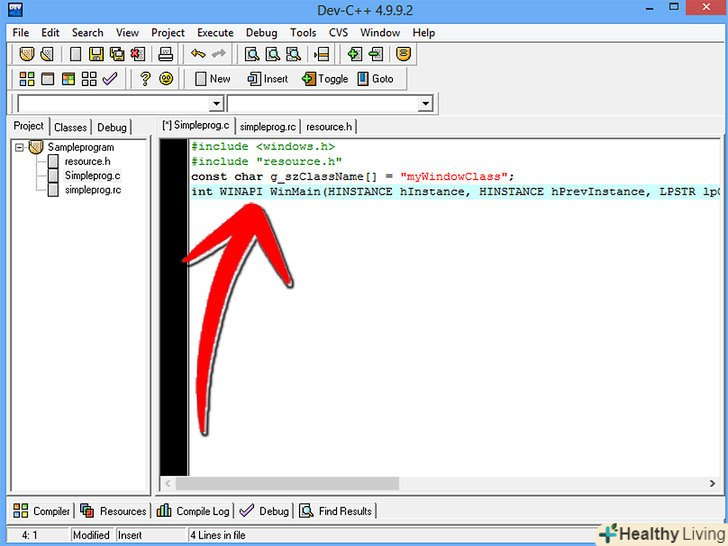The image size is (728, 546).
Task: Switch to the simpleprog.rc editor tab
Action: 267,127
